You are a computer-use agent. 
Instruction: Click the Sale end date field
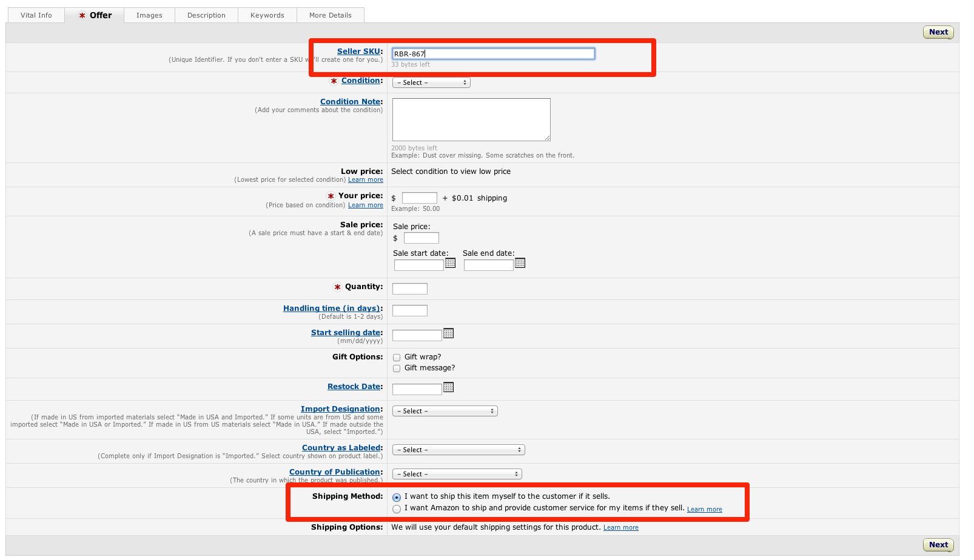click(489, 265)
